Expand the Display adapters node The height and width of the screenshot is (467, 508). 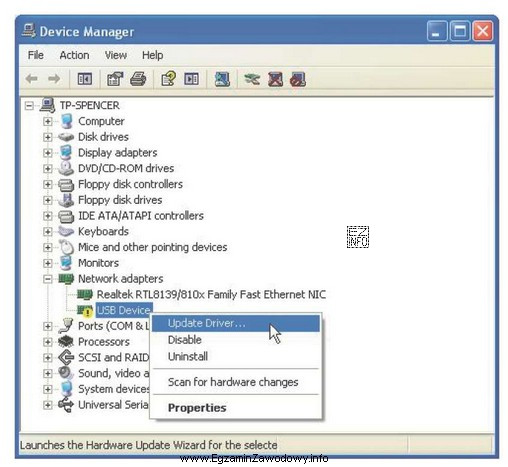coord(48,153)
